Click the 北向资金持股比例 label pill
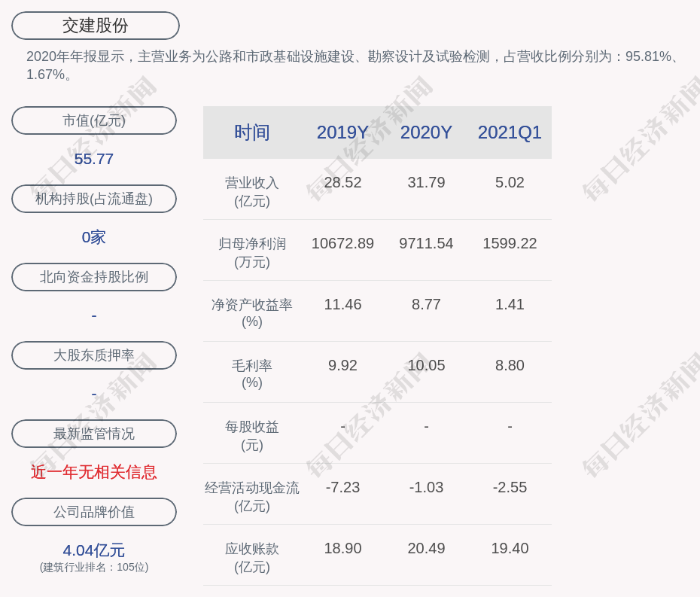Screen dimensions: 700x597 pyautogui.click(x=94, y=277)
